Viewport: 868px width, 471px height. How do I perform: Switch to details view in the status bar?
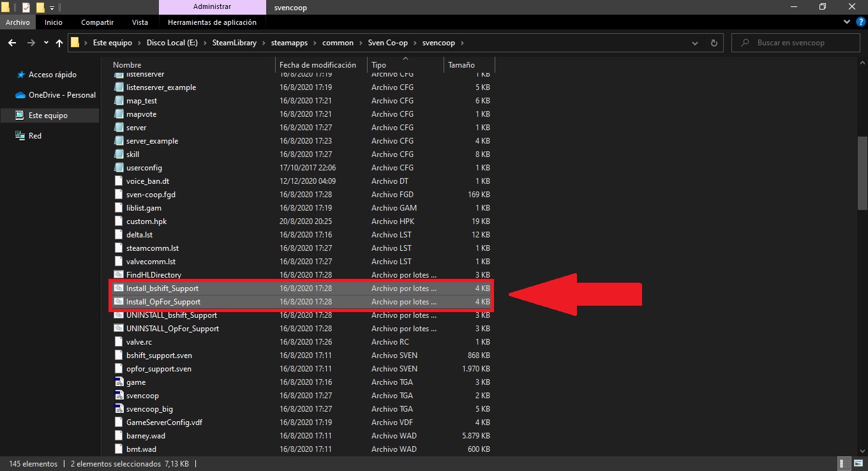(844, 464)
